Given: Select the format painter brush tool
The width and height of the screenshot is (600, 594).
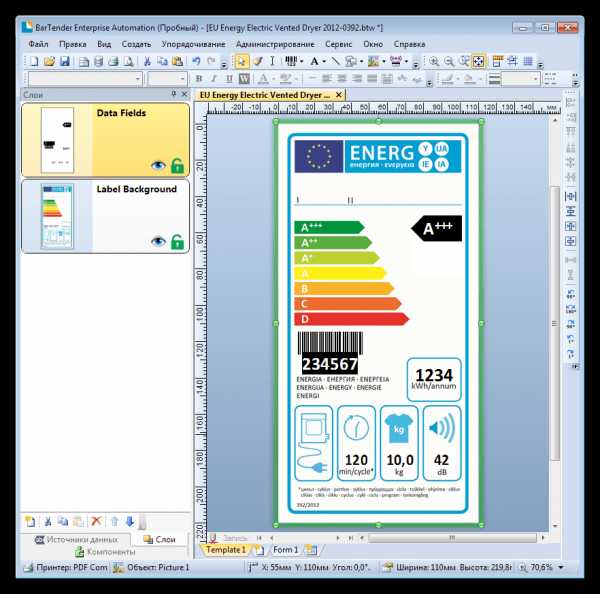Looking at the screenshot, I should 258,61.
